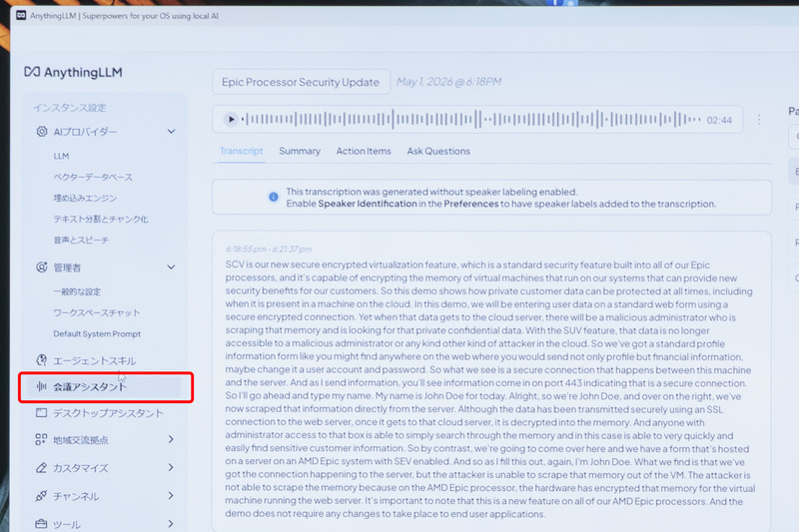Expand the チャンネル submenu
The image size is (799, 532).
coord(171,495)
